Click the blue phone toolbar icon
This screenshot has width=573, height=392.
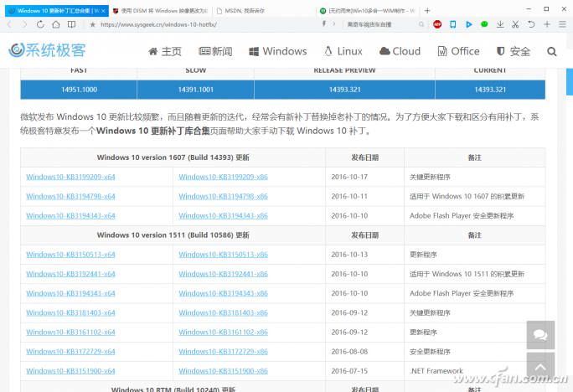click(452, 24)
